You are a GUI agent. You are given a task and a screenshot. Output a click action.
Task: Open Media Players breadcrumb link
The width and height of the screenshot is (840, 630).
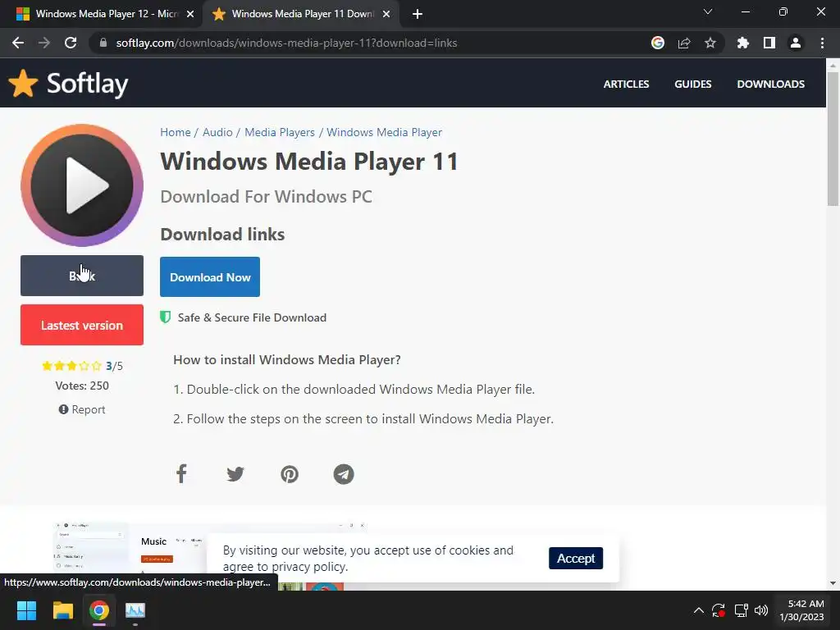(x=280, y=132)
